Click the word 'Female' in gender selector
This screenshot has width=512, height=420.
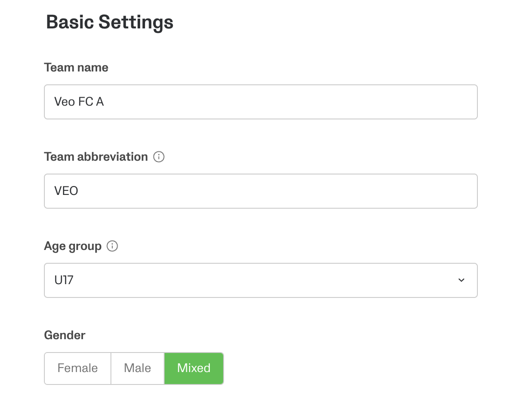click(x=78, y=368)
